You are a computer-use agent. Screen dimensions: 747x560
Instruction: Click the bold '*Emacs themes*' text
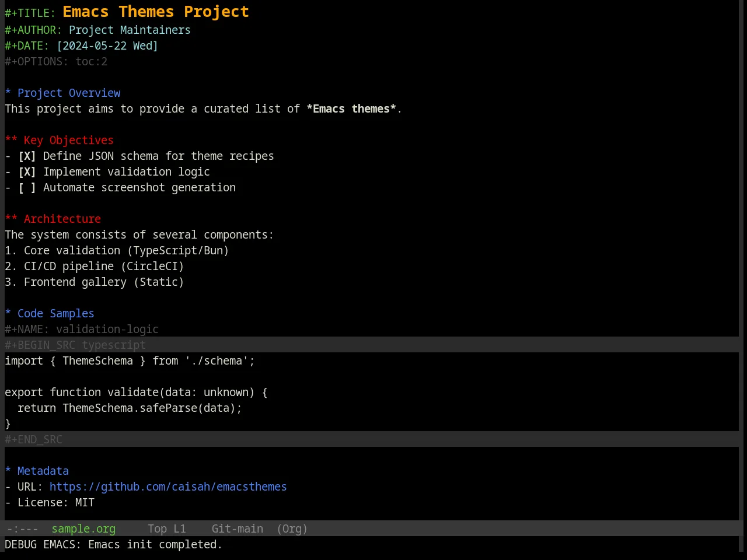351,109
